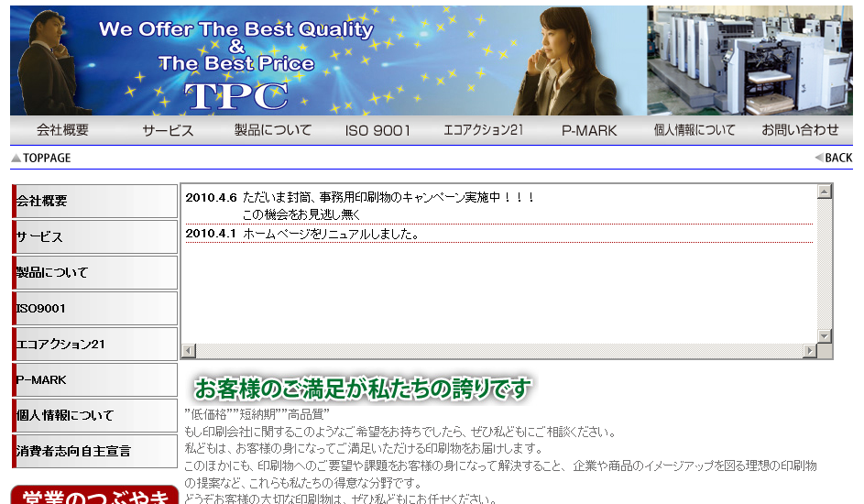Open 個人情報について in top navigation
This screenshot has width=864, height=504.
pos(694,130)
